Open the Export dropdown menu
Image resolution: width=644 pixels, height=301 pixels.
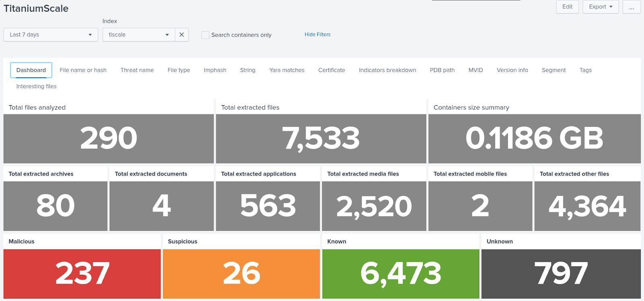click(601, 7)
